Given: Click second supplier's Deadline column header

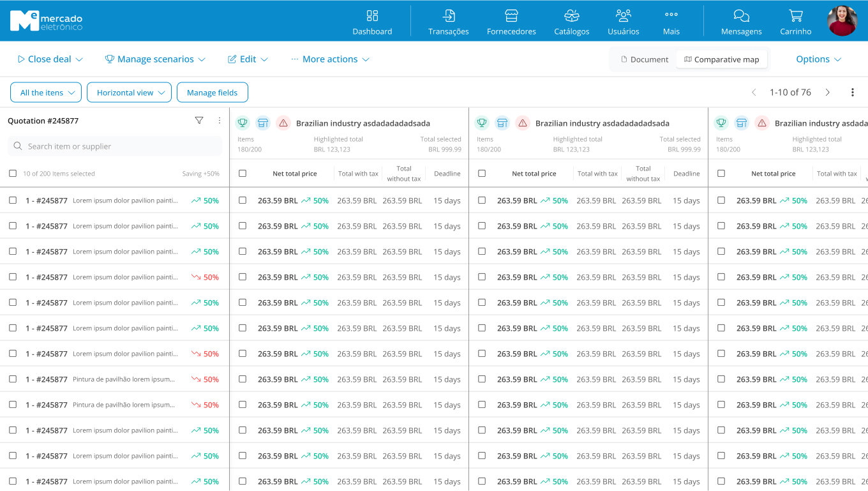Looking at the screenshot, I should point(686,174).
